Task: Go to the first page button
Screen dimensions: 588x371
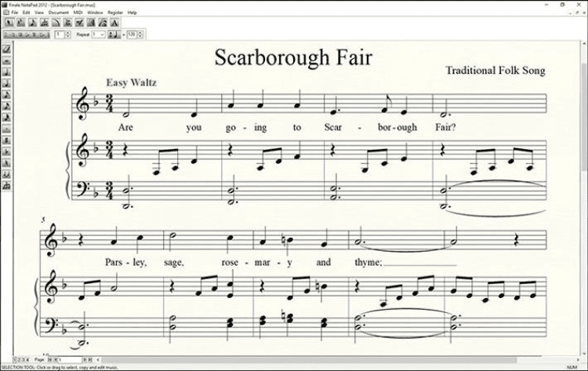Action: 49,360
